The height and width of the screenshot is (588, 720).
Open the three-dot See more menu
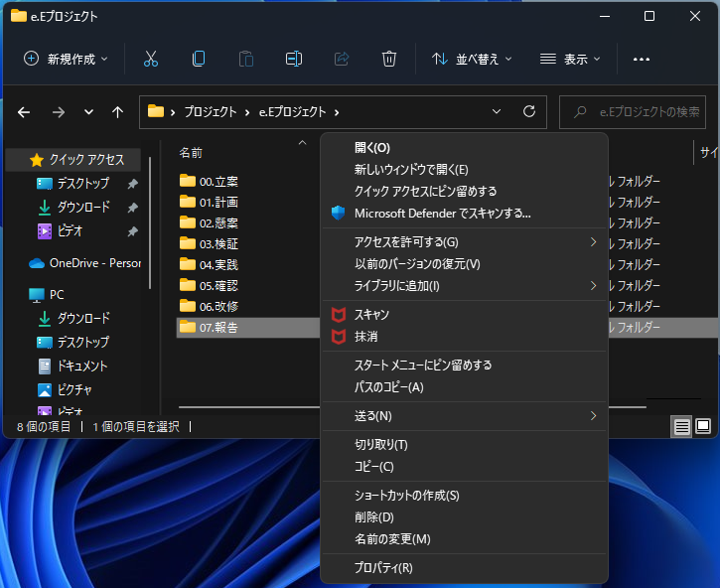pyautogui.click(x=642, y=59)
